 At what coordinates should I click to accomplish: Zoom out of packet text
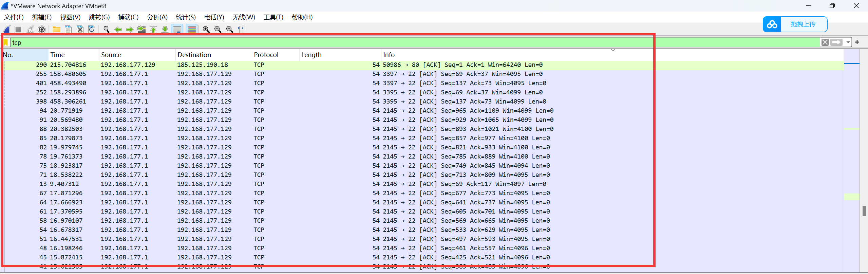(x=218, y=30)
